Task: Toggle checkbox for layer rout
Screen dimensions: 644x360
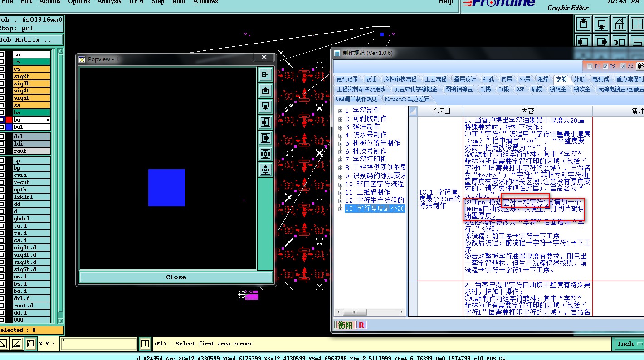Action: [x=2, y=151]
